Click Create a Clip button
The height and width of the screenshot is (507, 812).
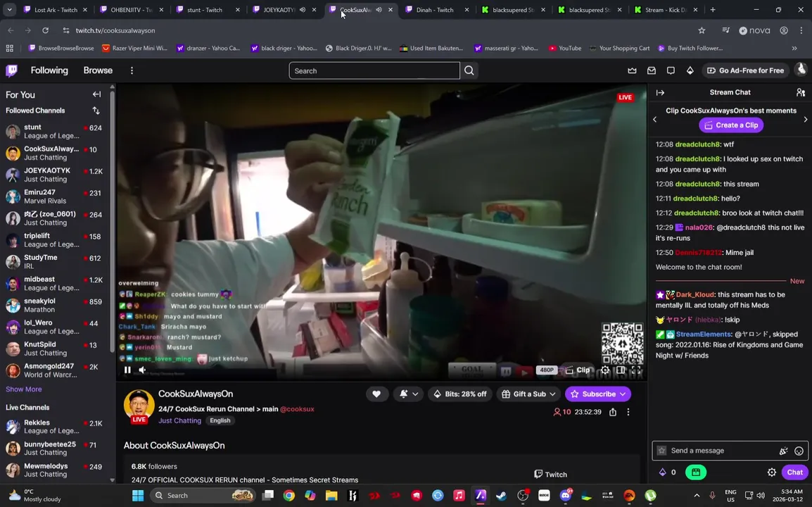click(731, 125)
